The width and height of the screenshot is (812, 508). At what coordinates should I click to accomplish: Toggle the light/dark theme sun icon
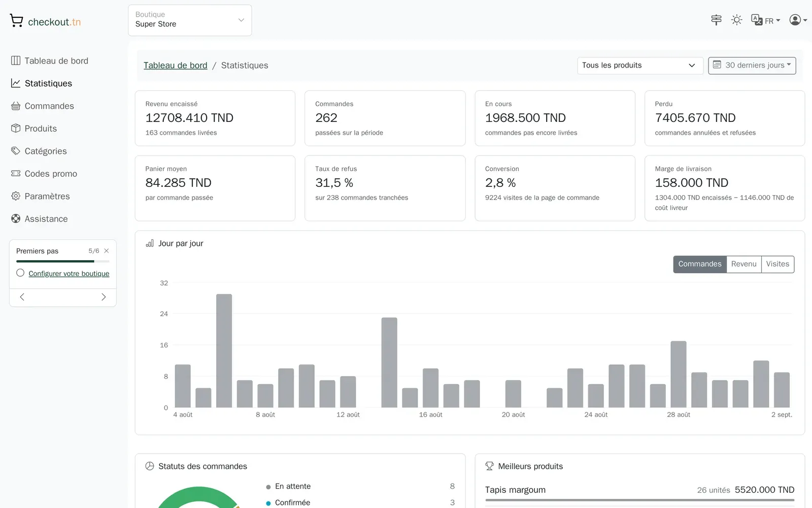(x=736, y=20)
